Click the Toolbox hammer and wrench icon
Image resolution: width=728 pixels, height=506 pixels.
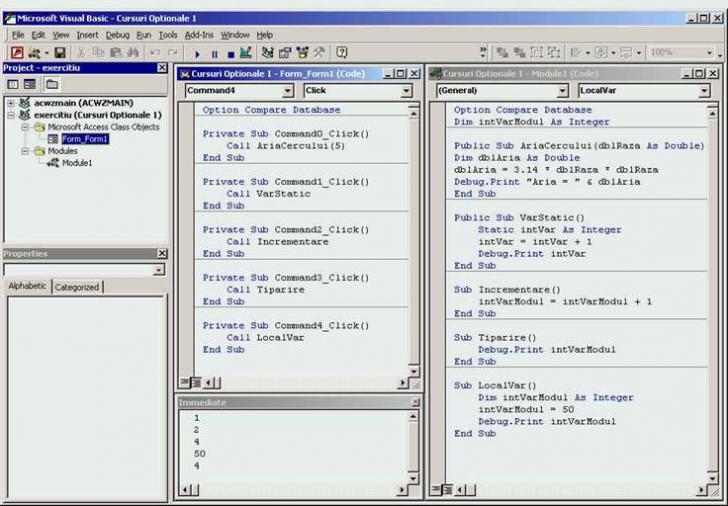[x=319, y=52]
